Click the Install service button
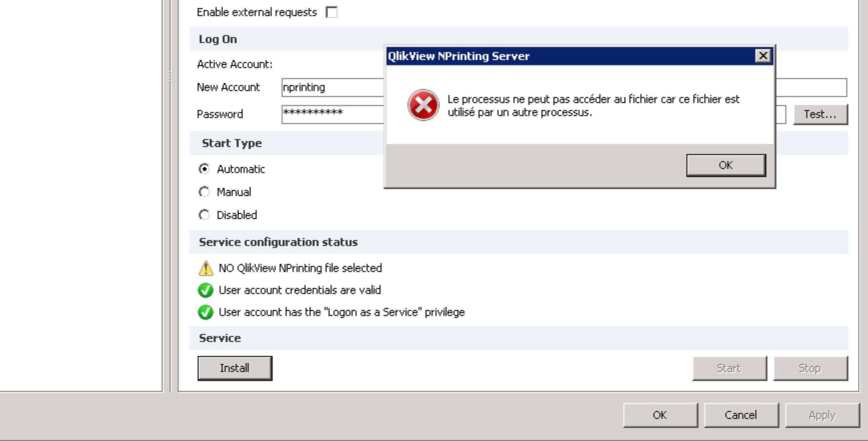Image resolution: width=868 pixels, height=441 pixels. pos(235,368)
